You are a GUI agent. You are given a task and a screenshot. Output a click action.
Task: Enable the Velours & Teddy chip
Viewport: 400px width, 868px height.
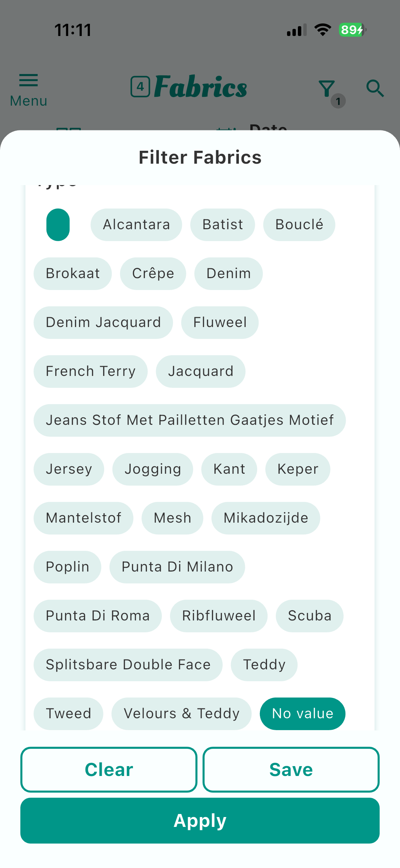tap(182, 713)
